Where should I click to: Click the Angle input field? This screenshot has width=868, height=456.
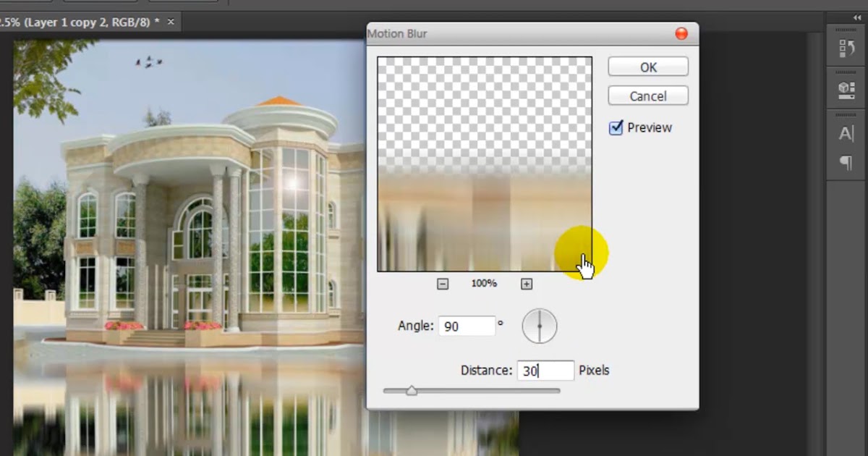coord(467,326)
